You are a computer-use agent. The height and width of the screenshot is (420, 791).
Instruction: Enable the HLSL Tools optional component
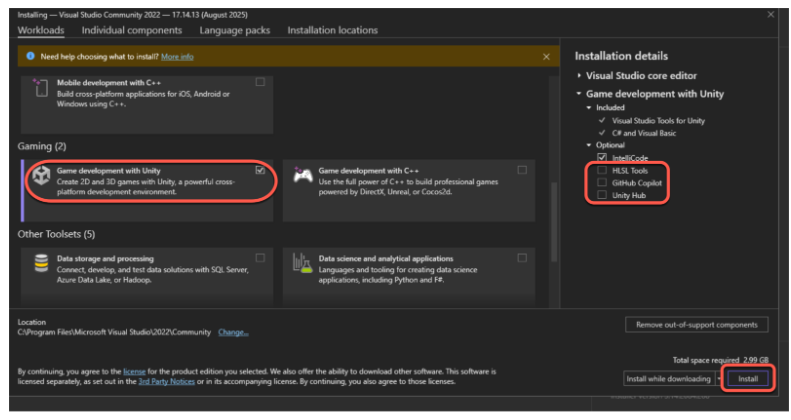(601, 170)
